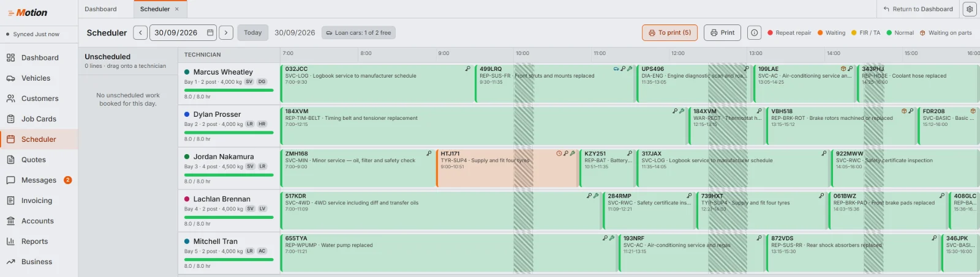Open job 317JAX logbook service
The height and width of the screenshot is (277, 980).
tap(733, 168)
